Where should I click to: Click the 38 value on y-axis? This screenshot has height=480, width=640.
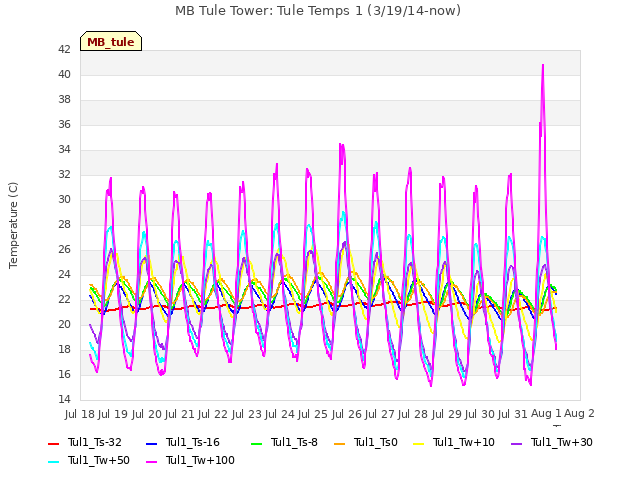tap(64, 99)
